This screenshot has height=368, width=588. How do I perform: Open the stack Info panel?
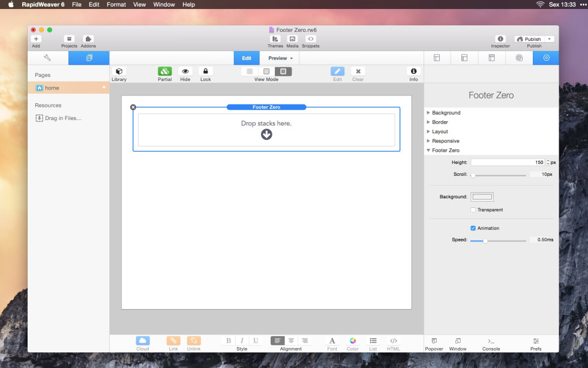click(x=413, y=71)
